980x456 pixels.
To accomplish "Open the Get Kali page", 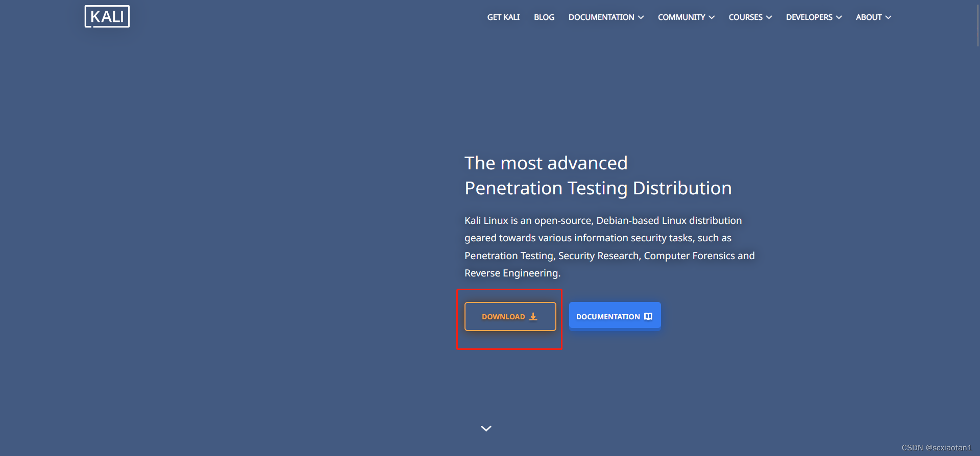I will coord(503,17).
